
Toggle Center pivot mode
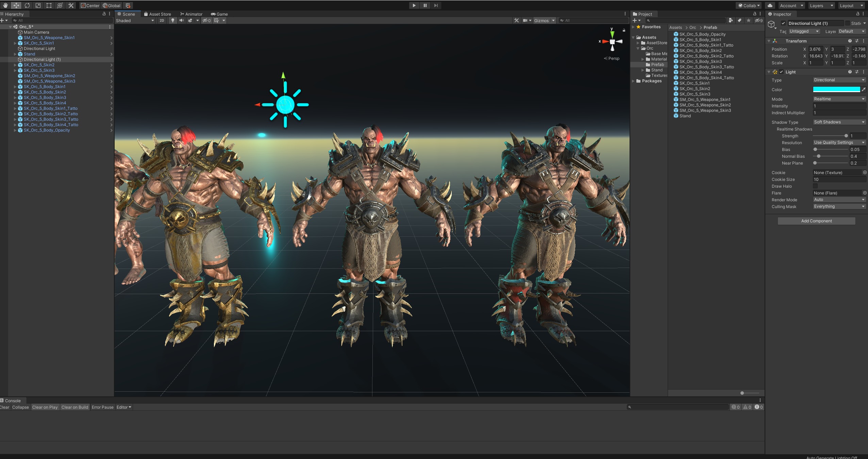tap(90, 5)
